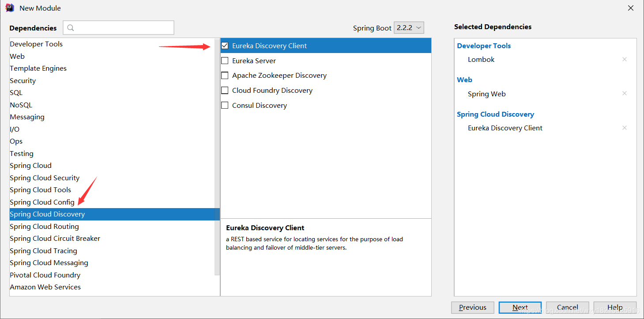This screenshot has height=319, width=644.
Task: Remove Spring Web from selected dependencies
Action: point(624,93)
